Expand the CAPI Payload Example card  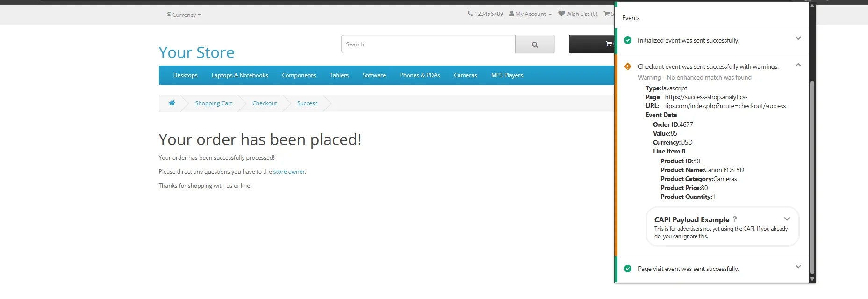coord(787,219)
